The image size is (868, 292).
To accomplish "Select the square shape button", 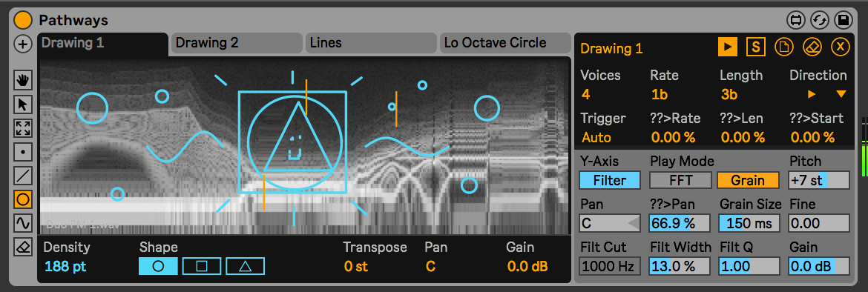I will click(x=202, y=266).
